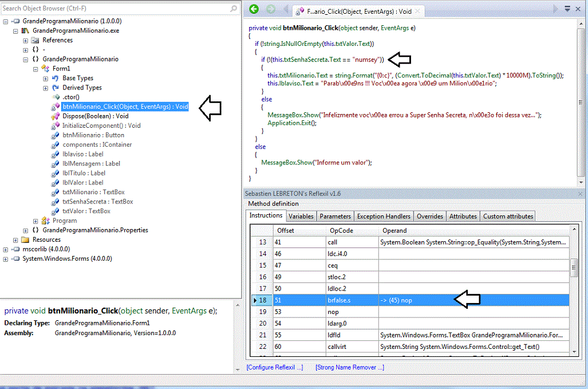Expand the mscorlib (4.0.0.0) assembly
The width and height of the screenshot is (588, 389).
(6, 250)
